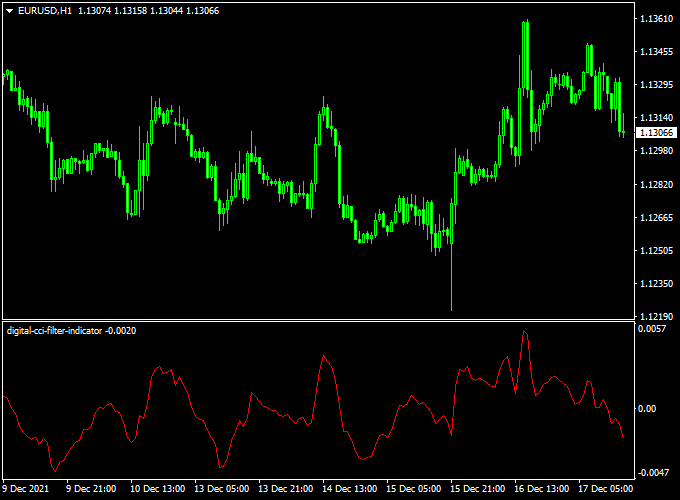
Task: Click the 1.12980 price scale label
Action: 657,150
